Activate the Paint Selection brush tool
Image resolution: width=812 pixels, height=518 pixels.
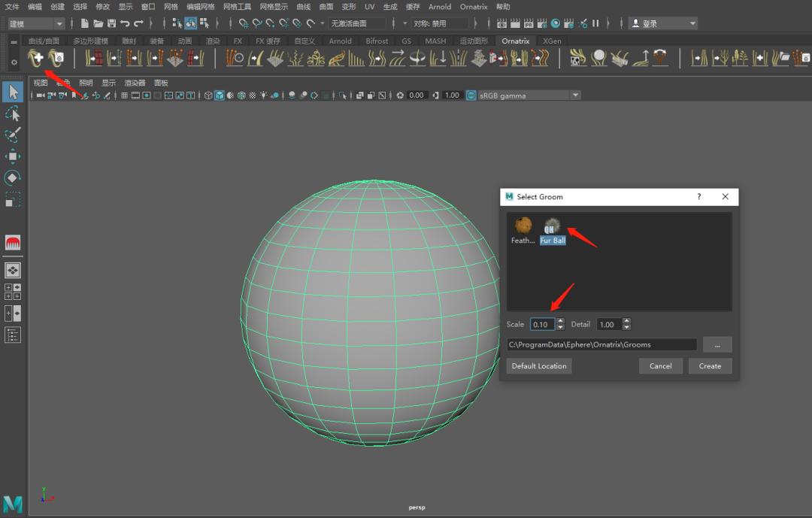13,135
